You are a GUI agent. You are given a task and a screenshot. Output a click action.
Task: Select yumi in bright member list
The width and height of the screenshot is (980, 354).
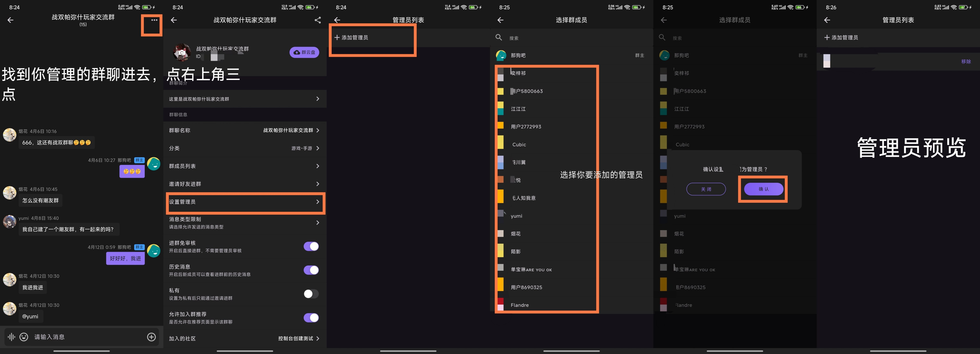tap(571, 216)
